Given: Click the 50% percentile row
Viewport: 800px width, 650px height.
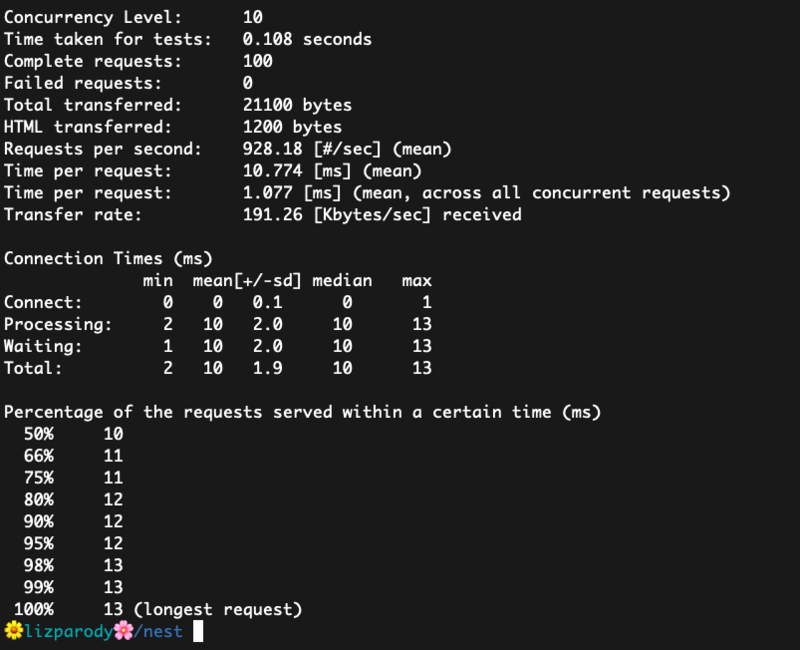Looking at the screenshot, I should tap(73, 434).
